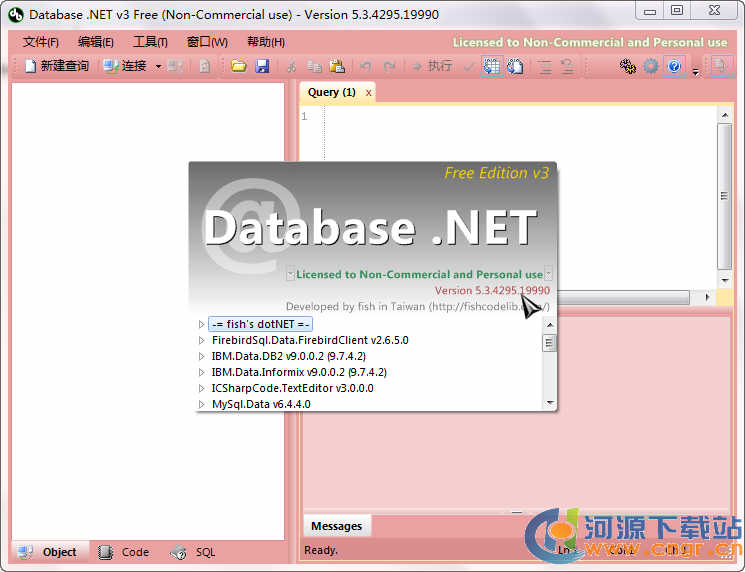Image resolution: width=745 pixels, height=572 pixels.
Task: Click the open file folder icon
Action: click(x=239, y=66)
